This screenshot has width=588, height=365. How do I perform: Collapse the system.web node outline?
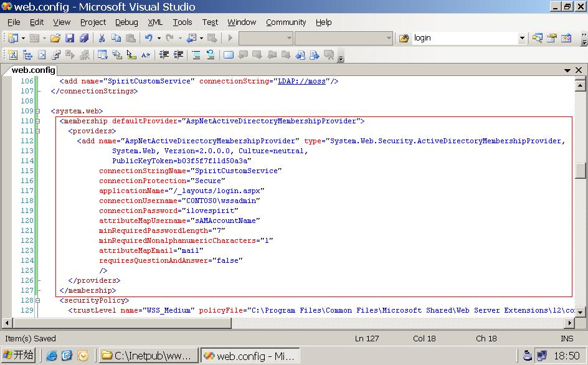[x=38, y=111]
